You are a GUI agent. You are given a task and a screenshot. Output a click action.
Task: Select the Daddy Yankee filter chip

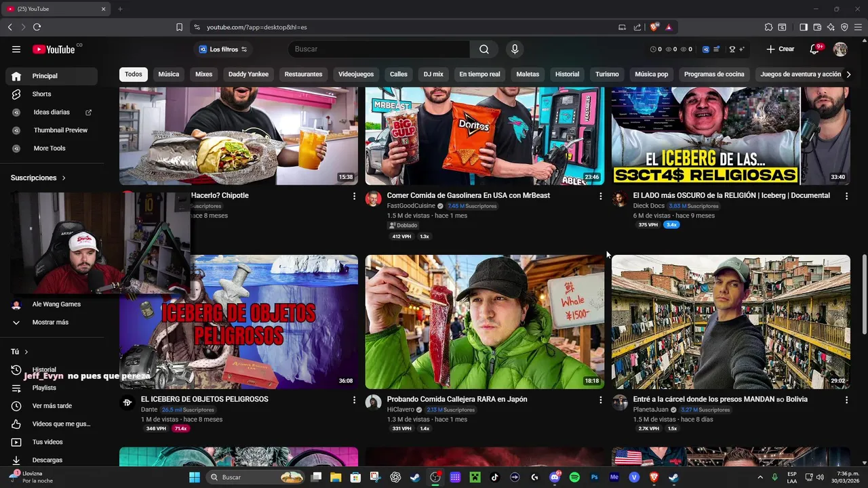point(248,74)
